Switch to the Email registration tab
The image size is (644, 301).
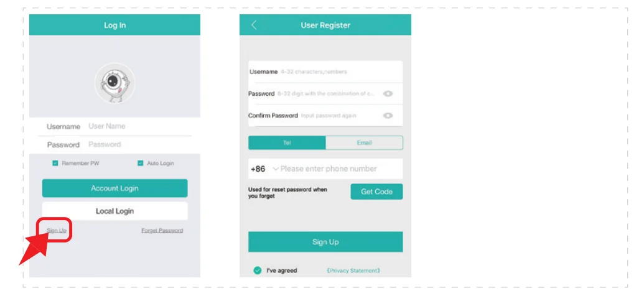[x=364, y=143]
